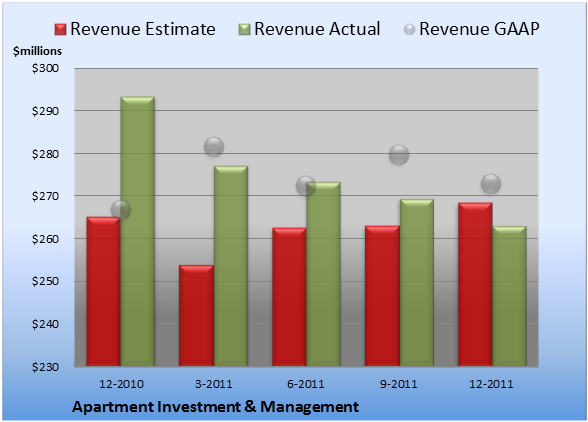Image resolution: width=588 pixels, height=422 pixels.
Task: Click the '$240' y-axis value
Action: pyautogui.click(x=45, y=324)
